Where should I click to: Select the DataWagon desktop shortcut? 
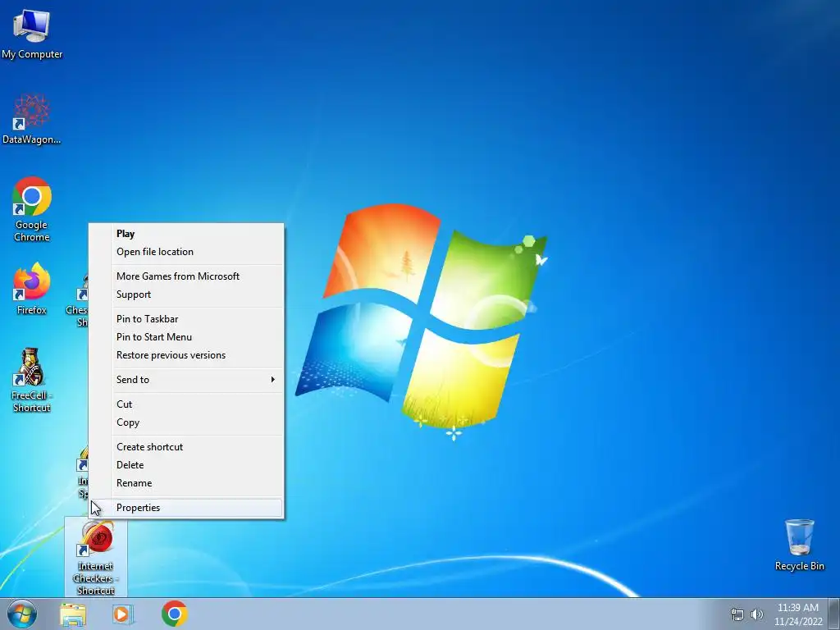point(32,119)
